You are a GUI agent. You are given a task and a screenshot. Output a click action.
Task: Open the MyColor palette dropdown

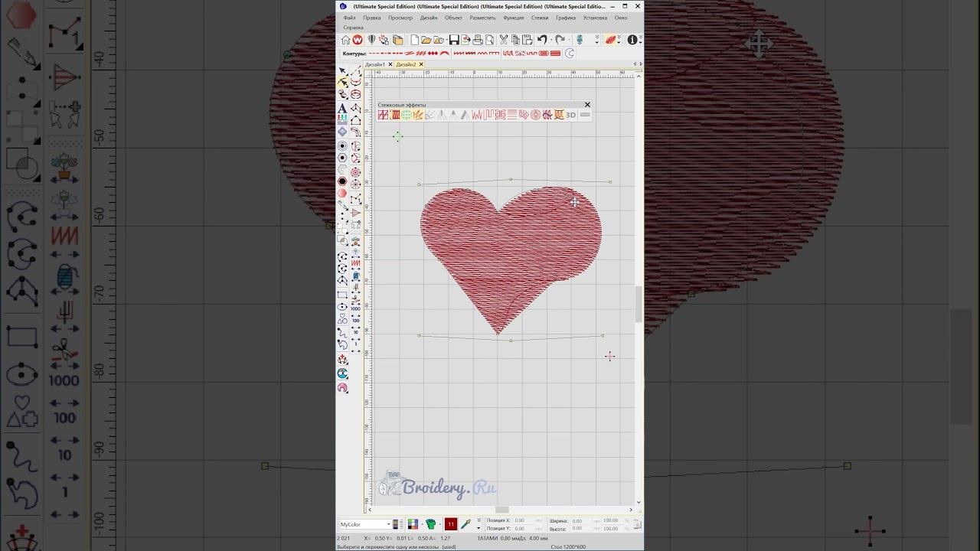(x=366, y=524)
